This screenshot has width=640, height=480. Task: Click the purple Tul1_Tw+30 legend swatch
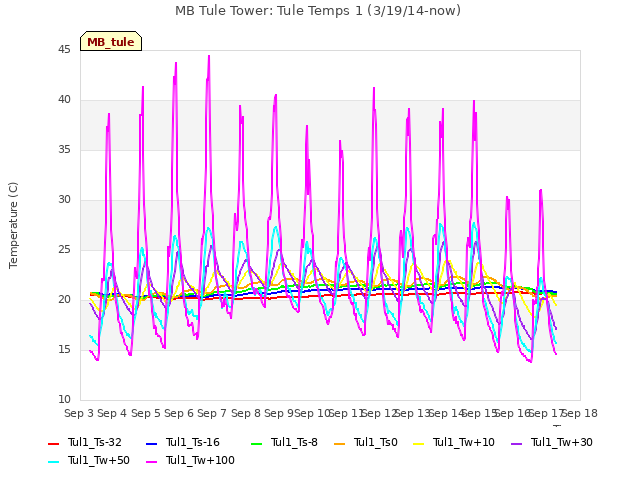[x=517, y=443]
